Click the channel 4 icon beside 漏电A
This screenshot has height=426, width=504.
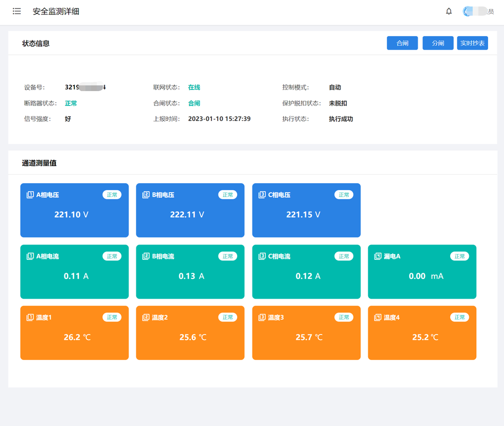(x=378, y=256)
